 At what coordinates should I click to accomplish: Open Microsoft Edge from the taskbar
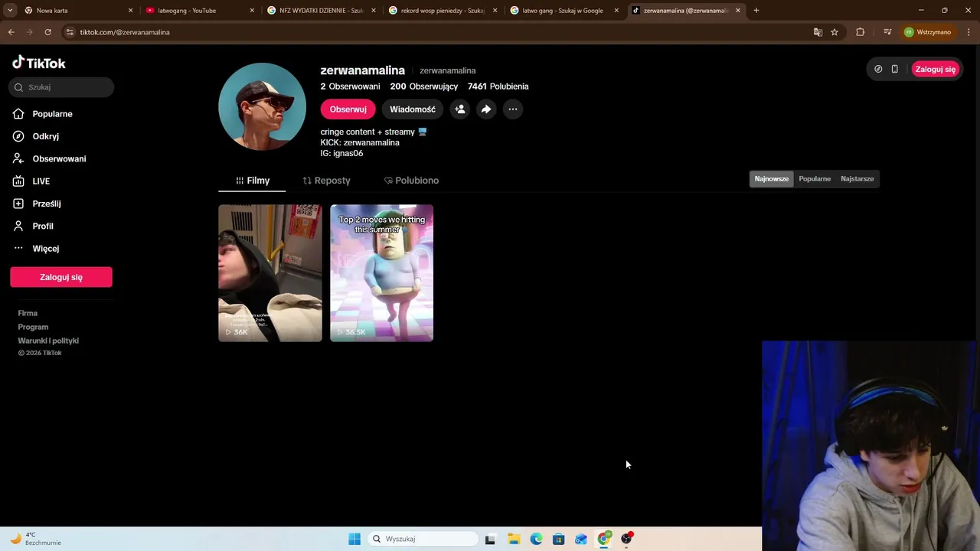536,539
